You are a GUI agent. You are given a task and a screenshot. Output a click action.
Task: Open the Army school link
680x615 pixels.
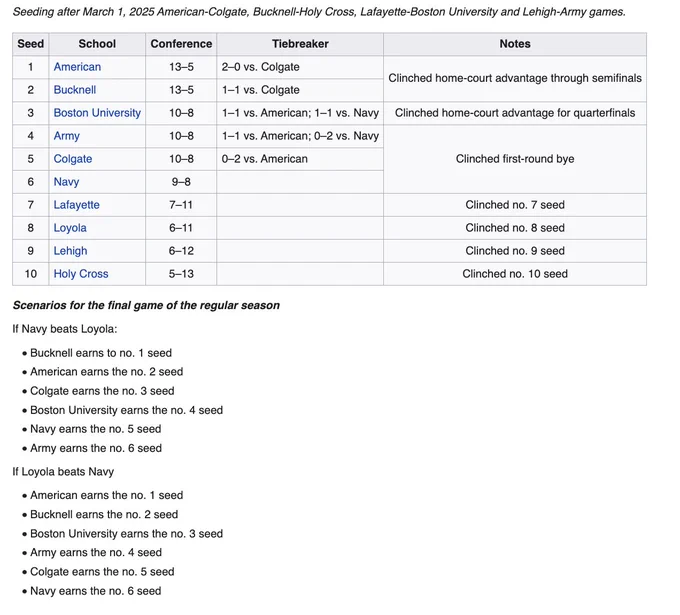coord(66,136)
